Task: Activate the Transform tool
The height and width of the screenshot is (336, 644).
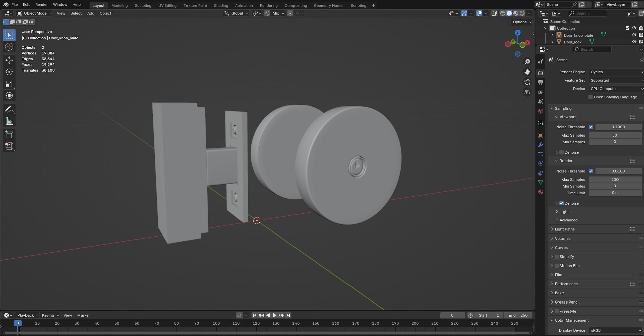Action: click(x=9, y=96)
